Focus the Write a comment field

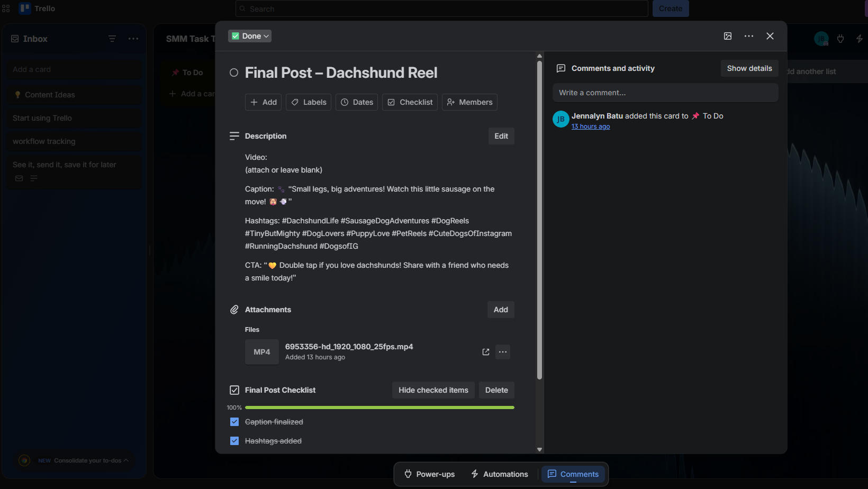pyautogui.click(x=665, y=93)
